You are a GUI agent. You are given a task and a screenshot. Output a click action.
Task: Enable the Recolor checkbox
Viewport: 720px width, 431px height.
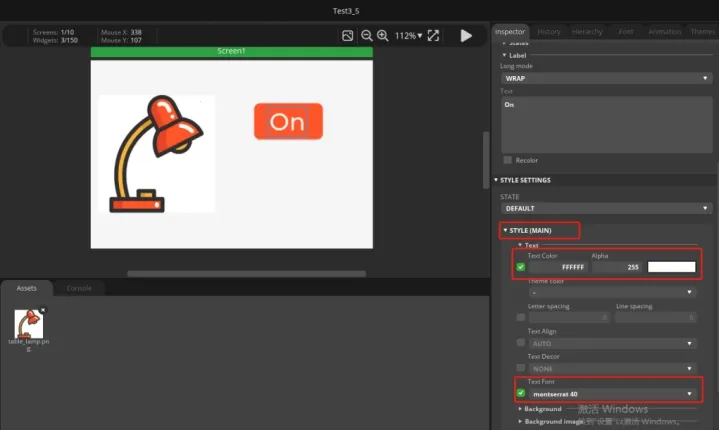tap(508, 160)
